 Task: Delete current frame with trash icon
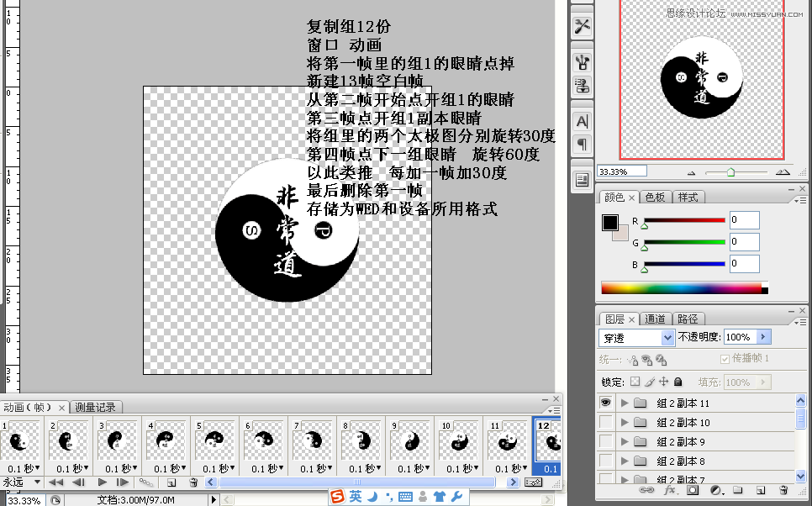pos(193,482)
